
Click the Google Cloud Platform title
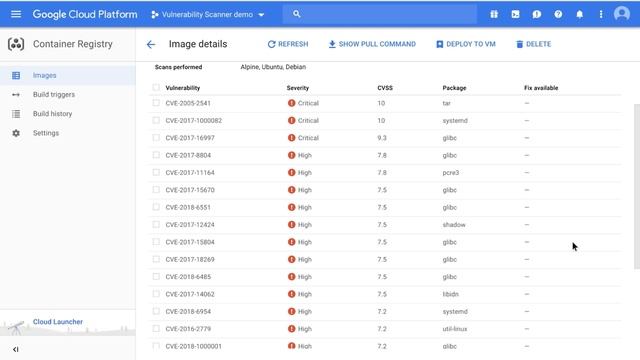[85, 14]
